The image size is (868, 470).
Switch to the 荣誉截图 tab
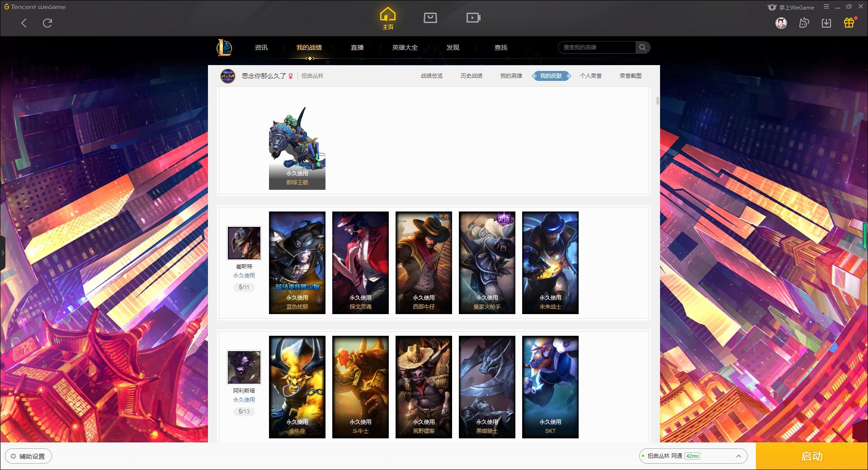631,76
